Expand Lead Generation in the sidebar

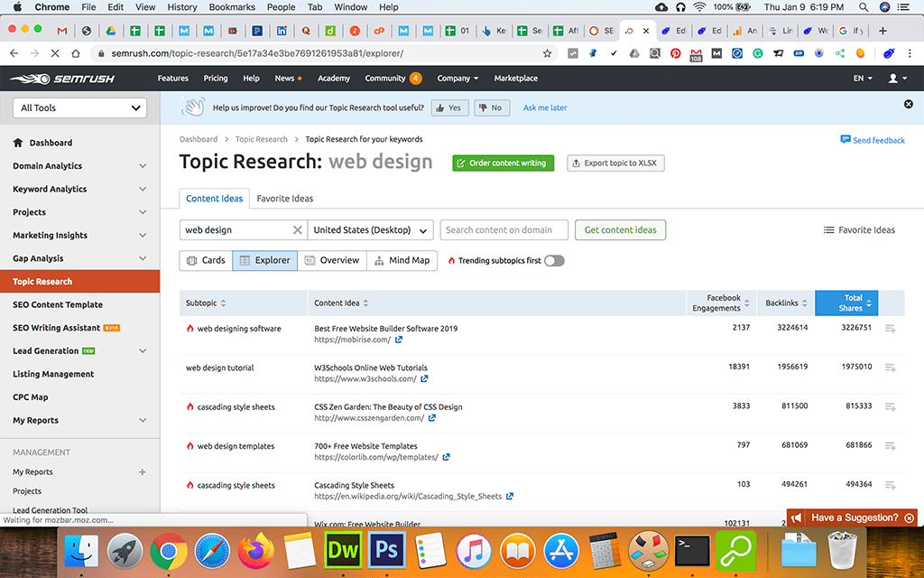[x=143, y=351]
